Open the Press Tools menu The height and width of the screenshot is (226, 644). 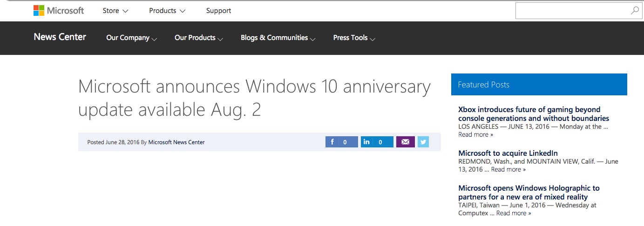[x=354, y=38]
